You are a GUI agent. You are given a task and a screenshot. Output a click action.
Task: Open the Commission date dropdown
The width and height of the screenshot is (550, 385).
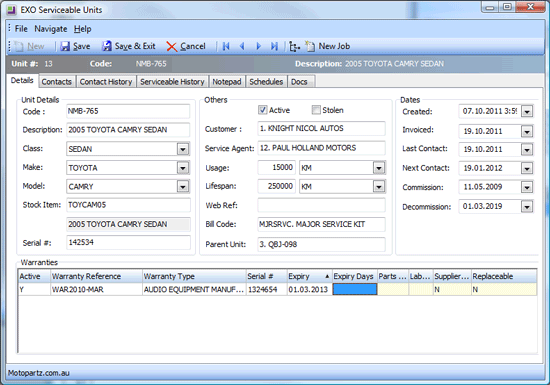coord(527,187)
